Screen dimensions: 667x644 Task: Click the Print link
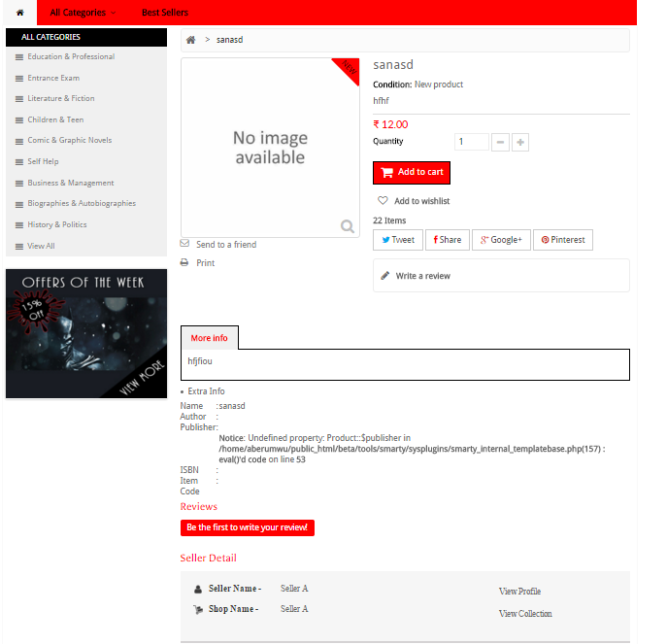(x=206, y=263)
